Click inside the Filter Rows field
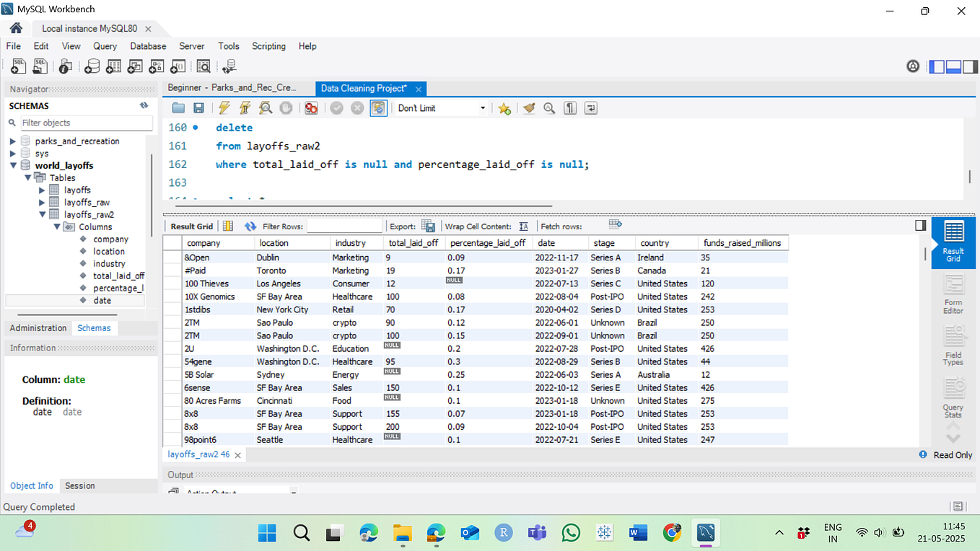The height and width of the screenshot is (551, 980). [x=346, y=226]
